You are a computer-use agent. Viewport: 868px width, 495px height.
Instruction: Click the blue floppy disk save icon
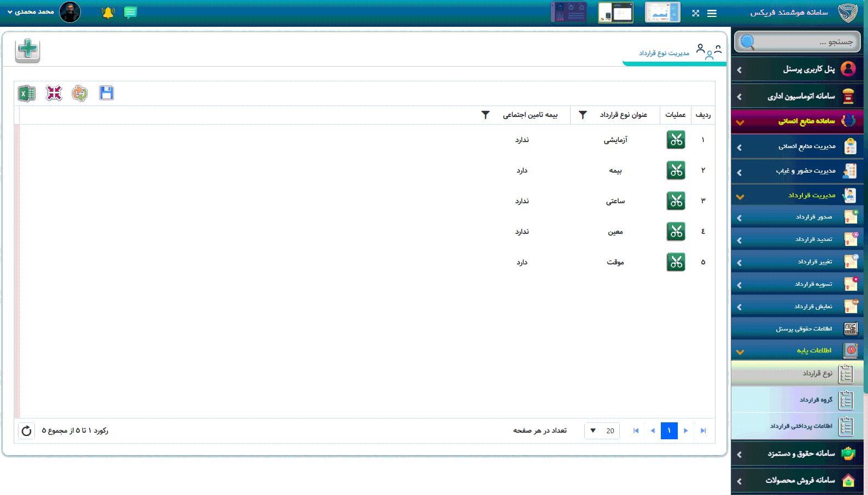[106, 93]
